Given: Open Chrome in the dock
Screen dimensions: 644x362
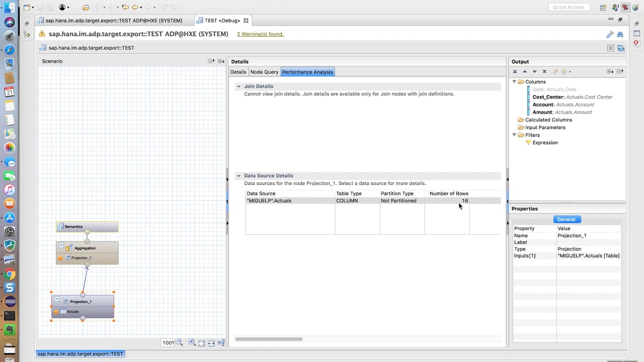Looking at the screenshot, I should tap(9, 275).
